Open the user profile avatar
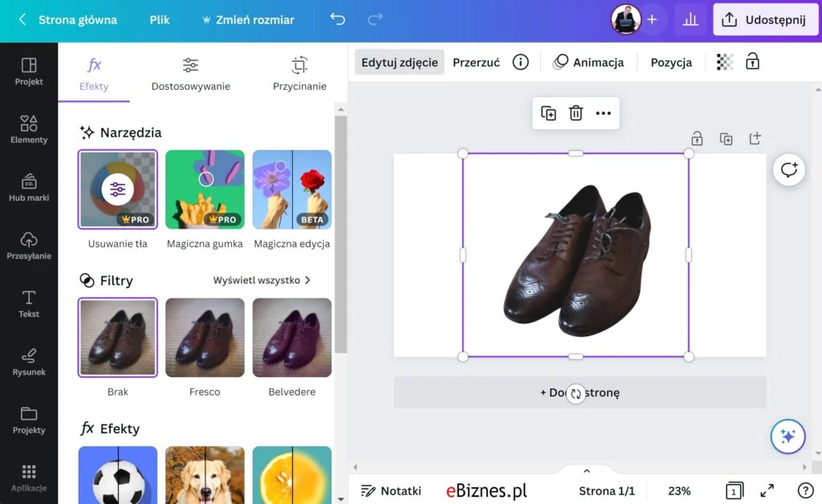 click(x=625, y=20)
